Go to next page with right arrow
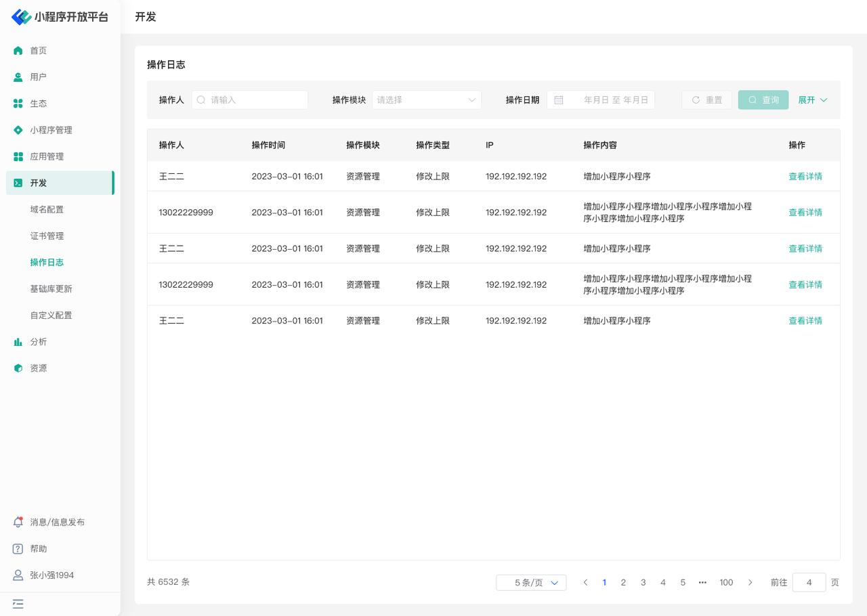Image resolution: width=867 pixels, height=616 pixels. pyautogui.click(x=750, y=583)
